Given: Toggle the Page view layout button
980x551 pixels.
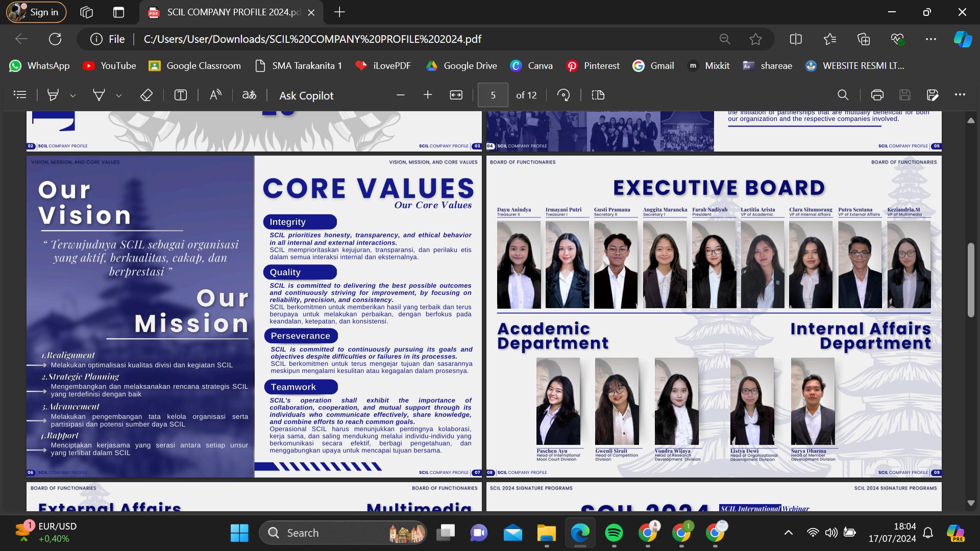Looking at the screenshot, I should [x=598, y=95].
